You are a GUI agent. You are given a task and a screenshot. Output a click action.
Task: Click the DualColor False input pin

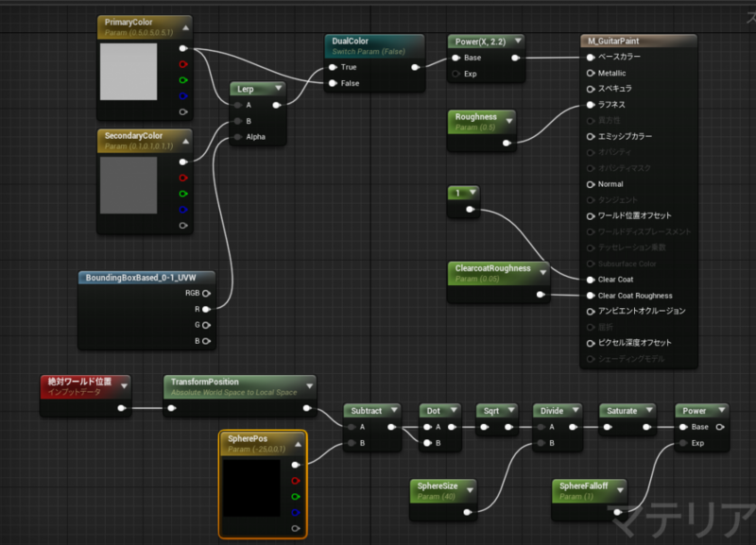333,83
